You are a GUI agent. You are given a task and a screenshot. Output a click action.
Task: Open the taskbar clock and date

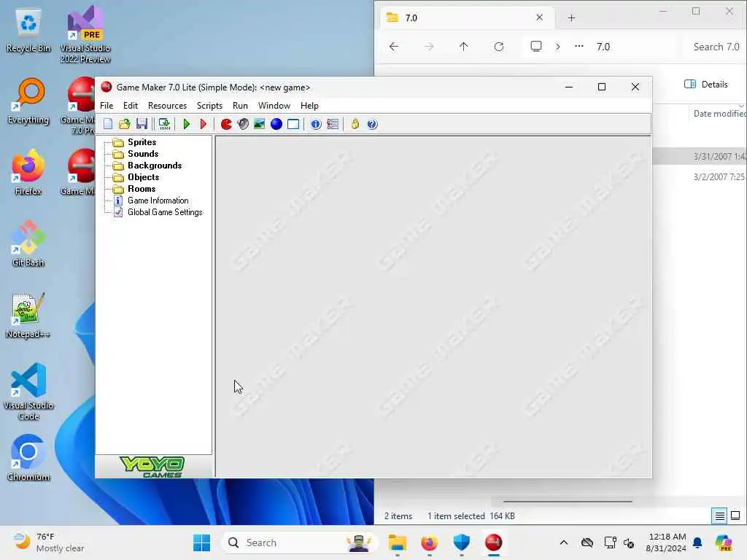[667, 542]
